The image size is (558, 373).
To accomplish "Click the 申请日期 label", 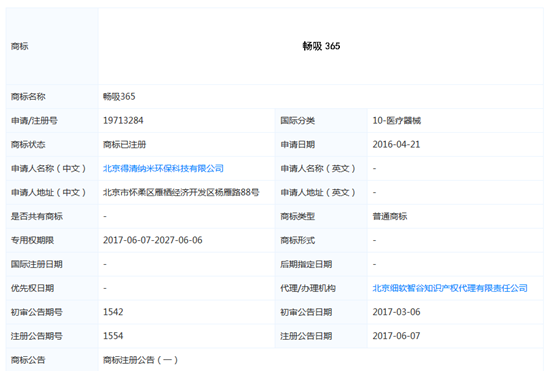I will point(298,145).
